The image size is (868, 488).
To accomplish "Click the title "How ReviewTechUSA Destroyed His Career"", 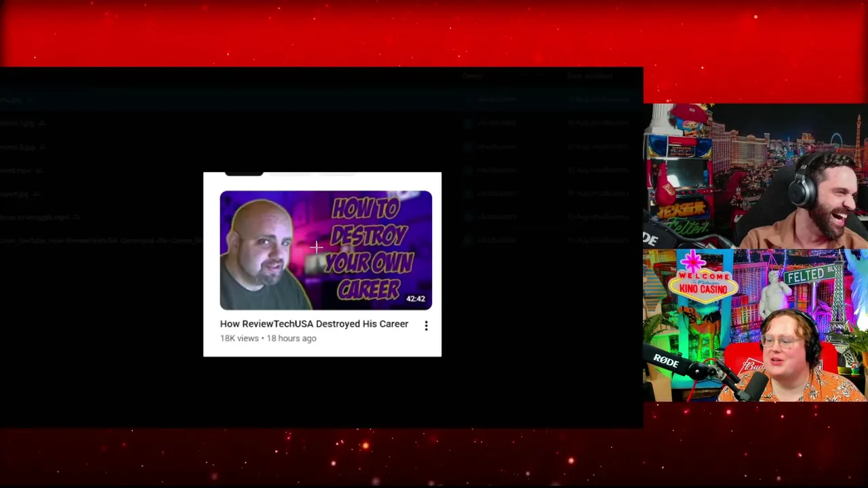I will 314,324.
